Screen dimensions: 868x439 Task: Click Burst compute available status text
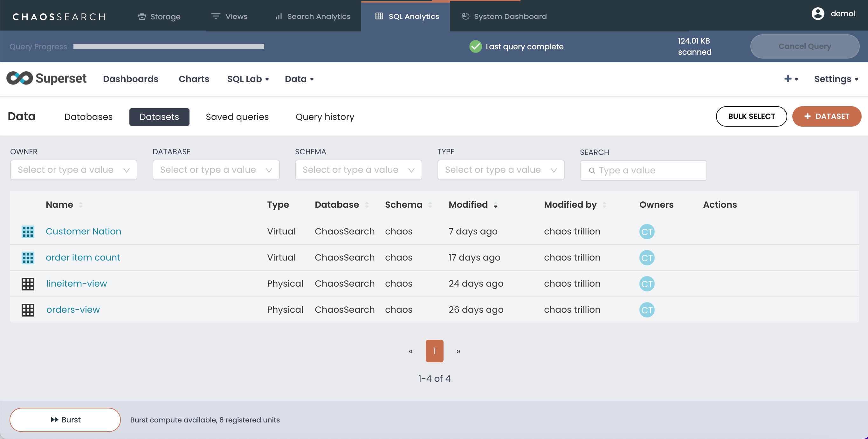click(205, 420)
